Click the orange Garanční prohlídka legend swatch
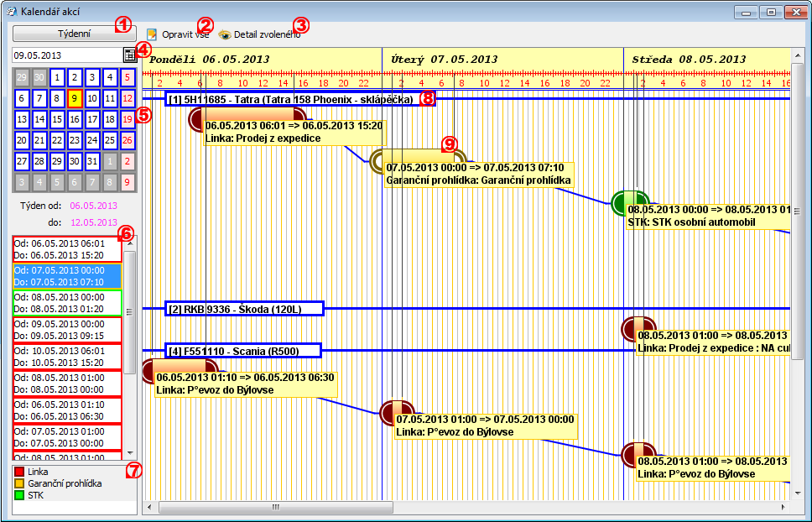812x522 pixels. 19,484
